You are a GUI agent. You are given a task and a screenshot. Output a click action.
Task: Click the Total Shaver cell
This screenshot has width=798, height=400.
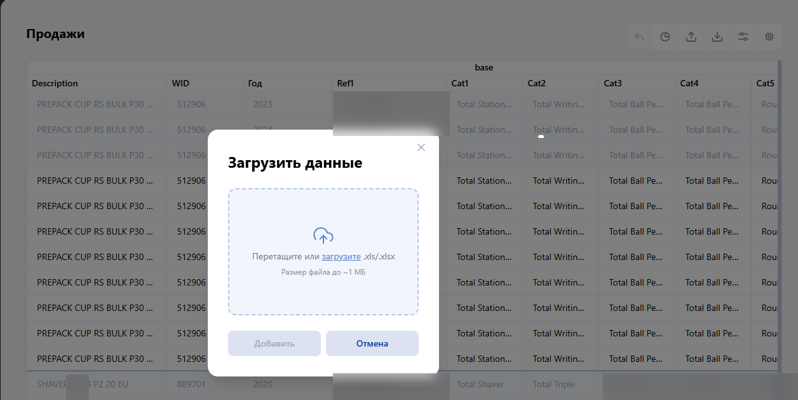tap(484, 384)
